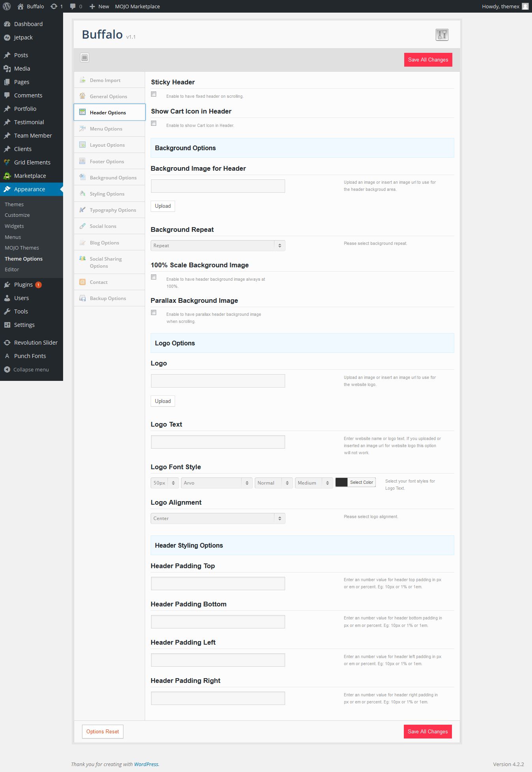The image size is (532, 772).
Task: Select the Typography Options tab
Action: tap(110, 210)
